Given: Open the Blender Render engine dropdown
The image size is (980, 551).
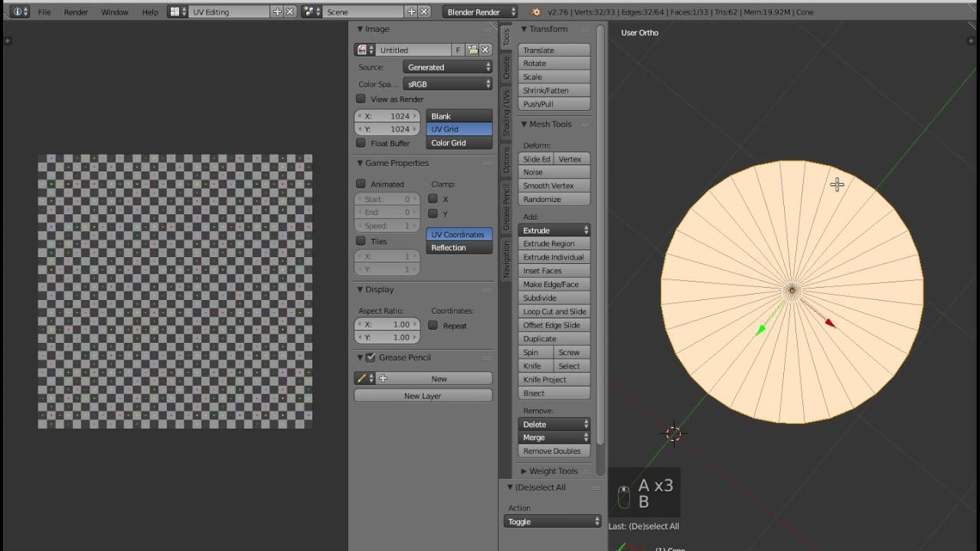Looking at the screenshot, I should (481, 11).
